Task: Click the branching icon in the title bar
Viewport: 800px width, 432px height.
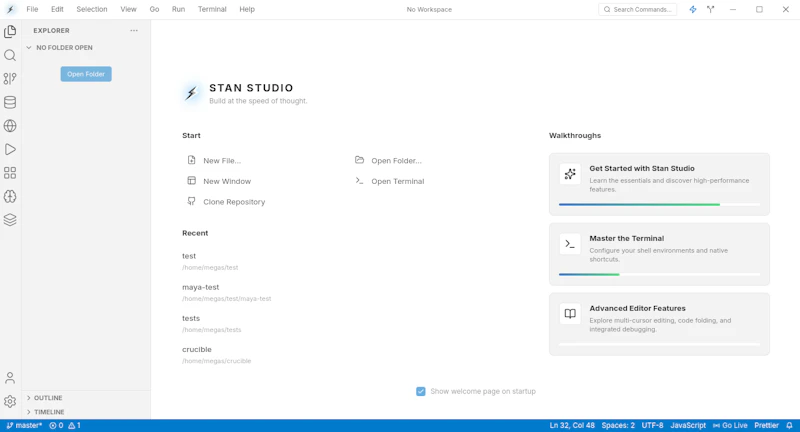Action: pos(711,9)
